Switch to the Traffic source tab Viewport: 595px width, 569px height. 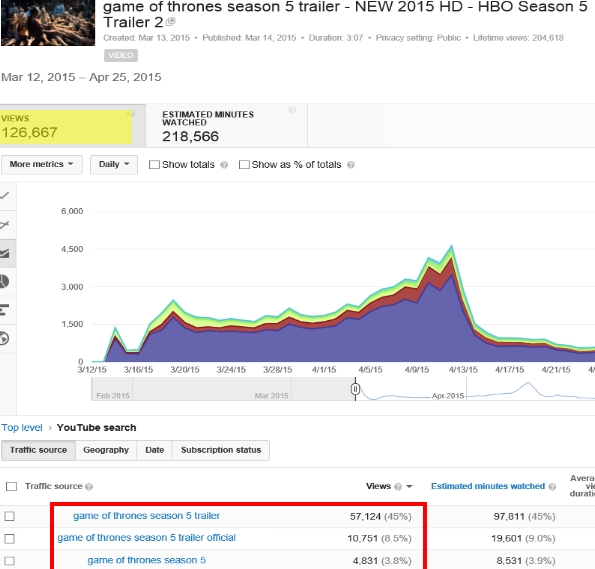pos(38,450)
